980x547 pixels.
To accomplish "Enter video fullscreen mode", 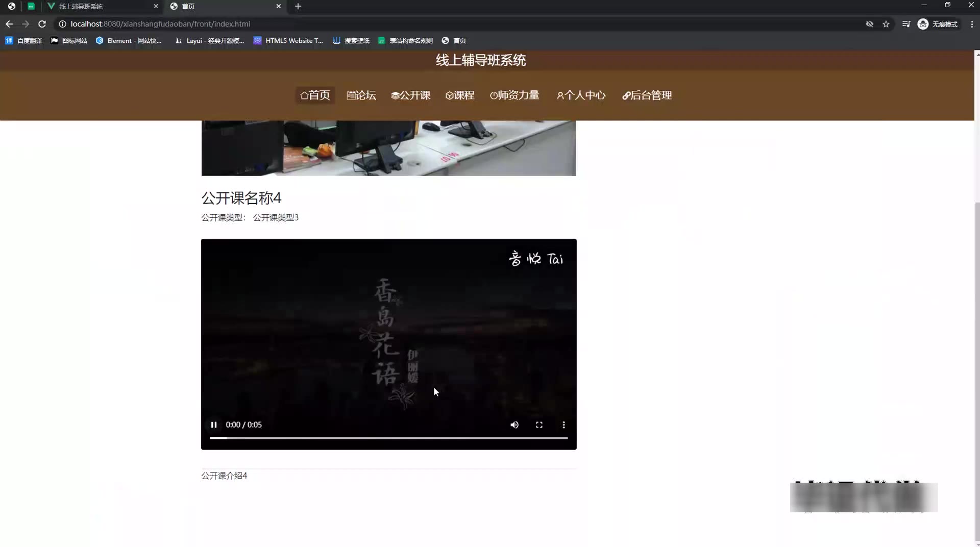I will point(539,425).
